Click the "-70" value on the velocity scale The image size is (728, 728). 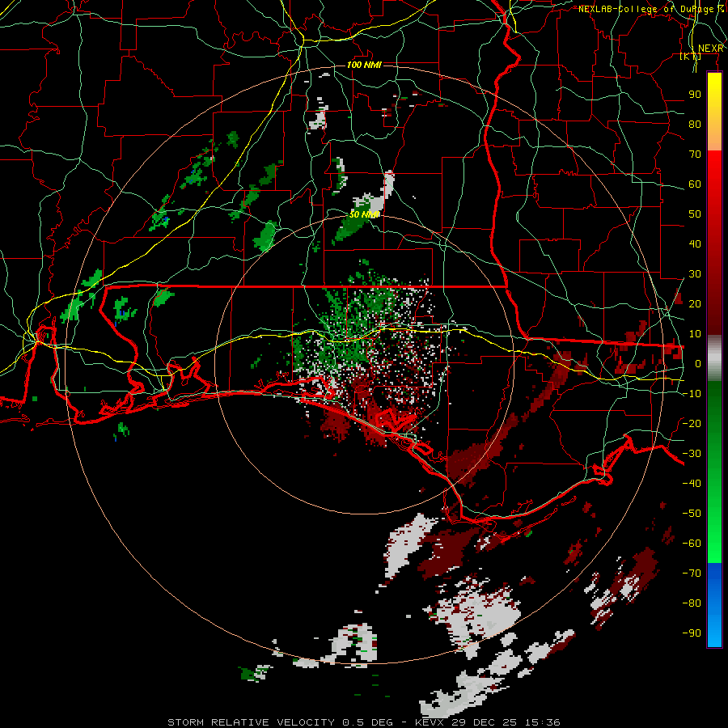(692, 574)
